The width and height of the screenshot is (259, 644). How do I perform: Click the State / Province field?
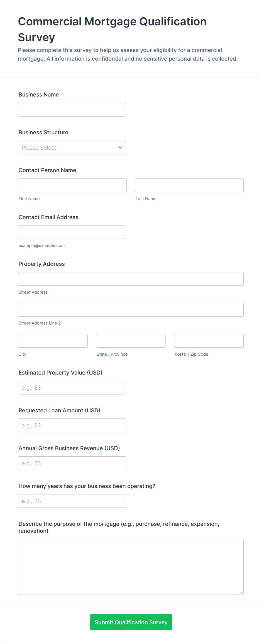[131, 341]
